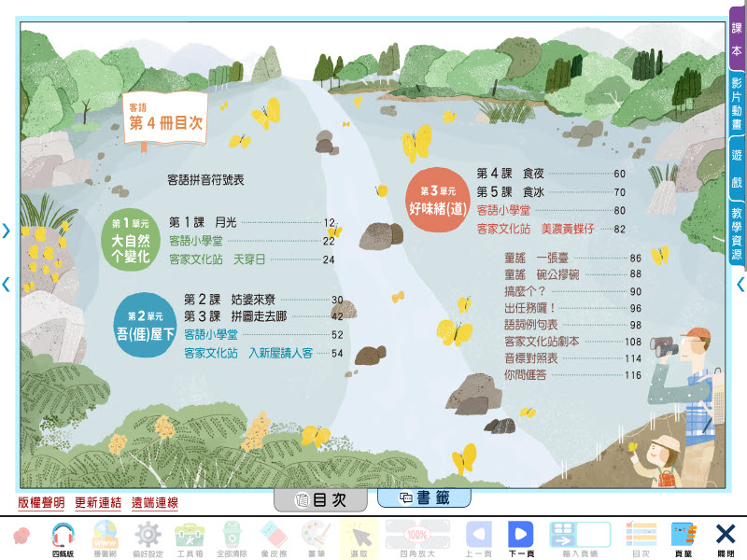Open 第4課 食夜 entry
The height and width of the screenshot is (560, 747).
tap(551, 174)
